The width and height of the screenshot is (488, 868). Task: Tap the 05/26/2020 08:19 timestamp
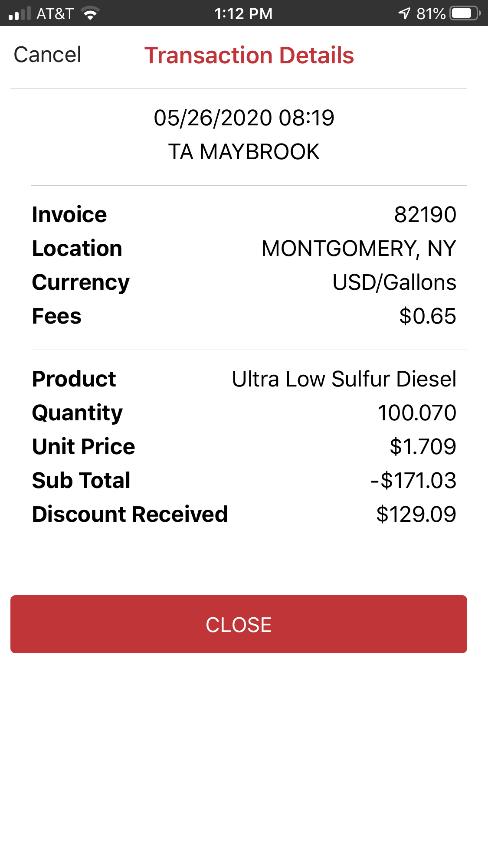click(x=244, y=118)
